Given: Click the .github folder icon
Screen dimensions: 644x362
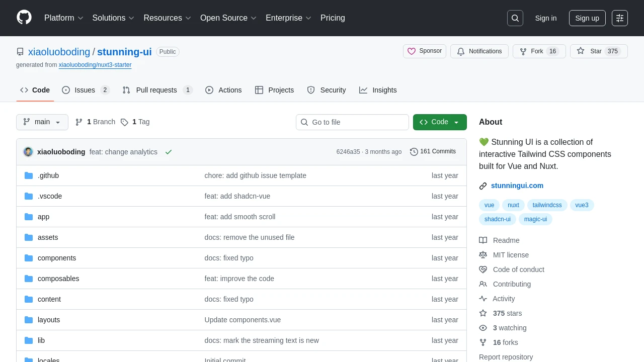Looking at the screenshot, I should pos(29,175).
